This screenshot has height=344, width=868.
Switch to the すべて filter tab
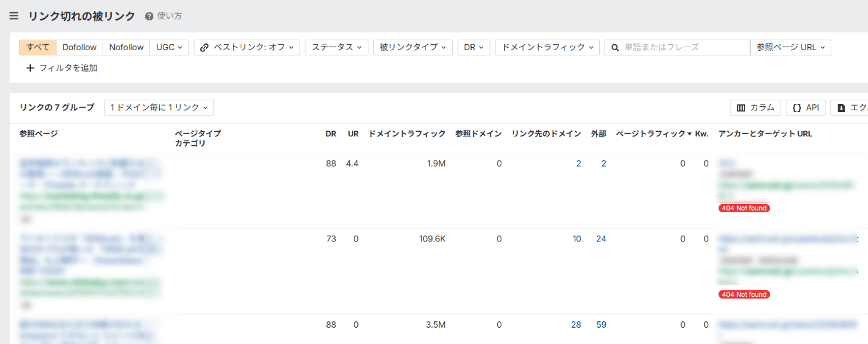point(37,47)
